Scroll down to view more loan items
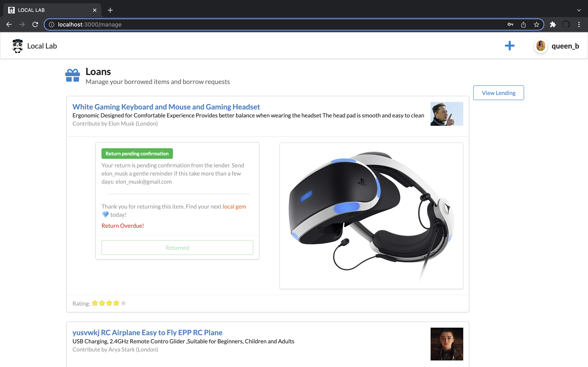This screenshot has height=367, width=588. click(294, 338)
